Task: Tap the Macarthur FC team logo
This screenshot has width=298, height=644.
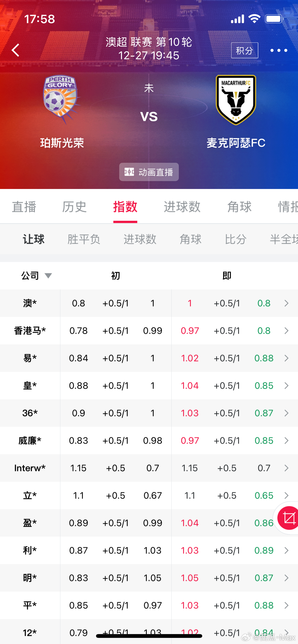Action: 236,100
